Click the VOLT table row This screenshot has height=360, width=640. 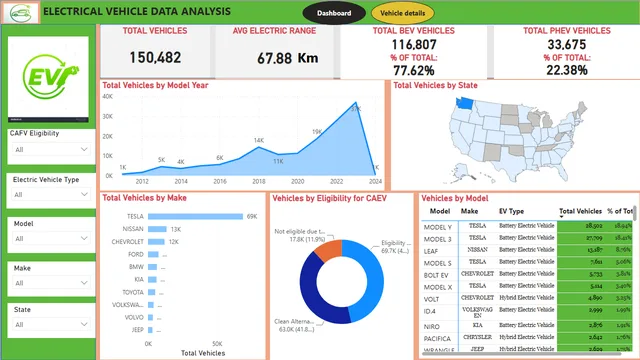point(527,299)
